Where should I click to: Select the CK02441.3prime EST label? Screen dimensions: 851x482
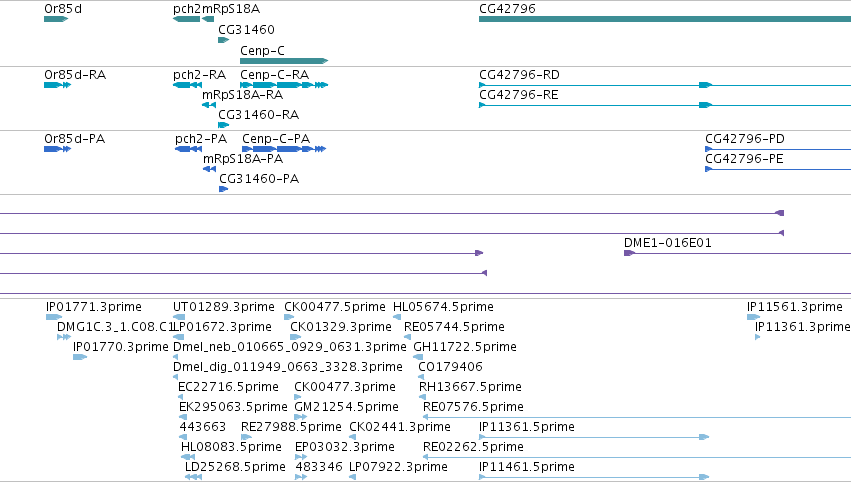(400, 427)
